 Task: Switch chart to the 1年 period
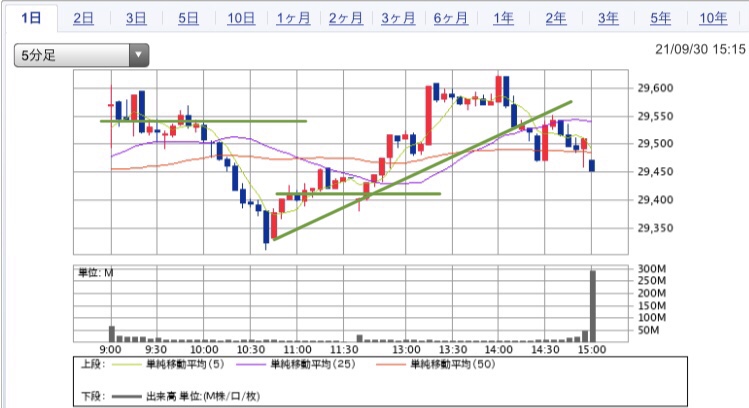click(x=503, y=18)
